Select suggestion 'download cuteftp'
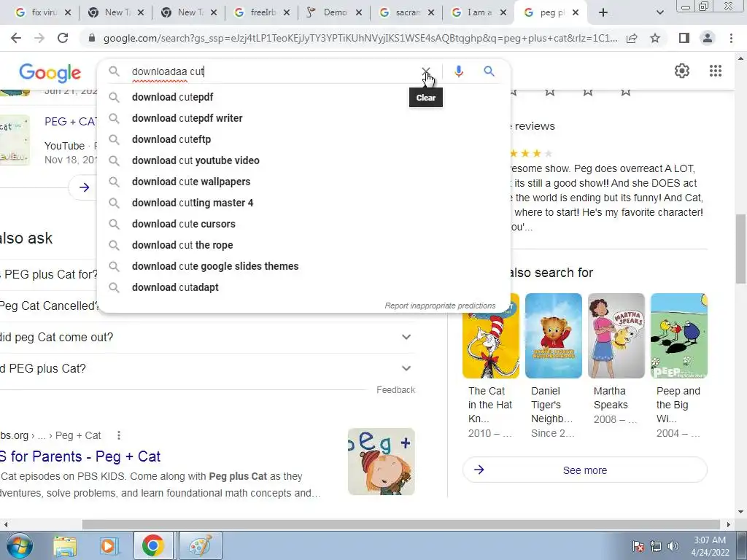The width and height of the screenshot is (747, 560). coord(304,139)
